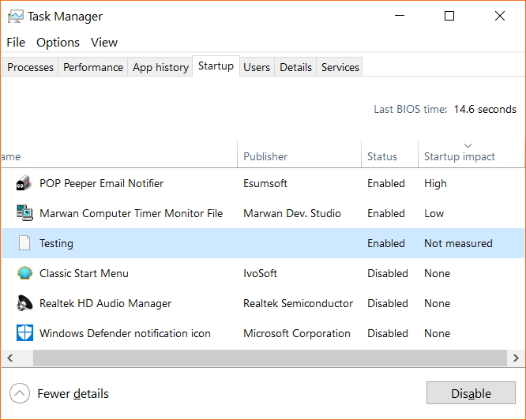The height and width of the screenshot is (420, 526).
Task: Click the horizontal scrollbar right arrow
Action: pos(516,358)
